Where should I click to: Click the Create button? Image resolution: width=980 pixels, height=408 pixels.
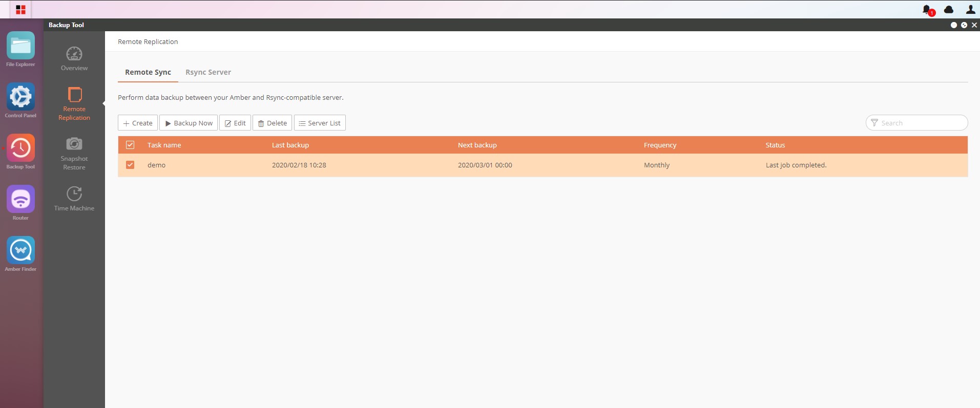pos(138,123)
